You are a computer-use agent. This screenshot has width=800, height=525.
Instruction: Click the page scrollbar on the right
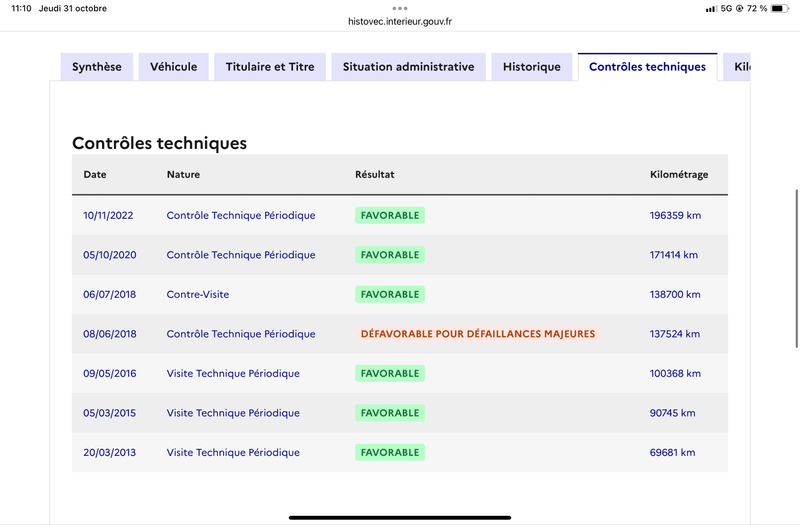(796, 268)
